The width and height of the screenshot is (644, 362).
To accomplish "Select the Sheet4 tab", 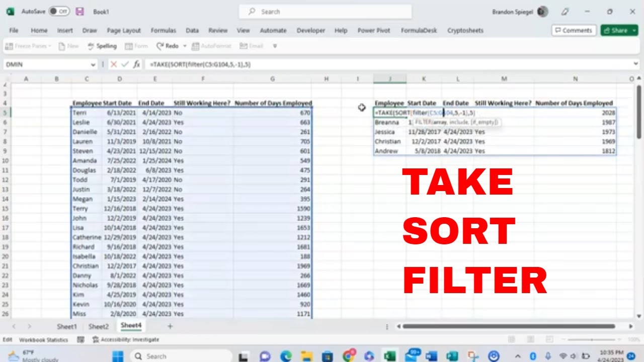I will [131, 326].
